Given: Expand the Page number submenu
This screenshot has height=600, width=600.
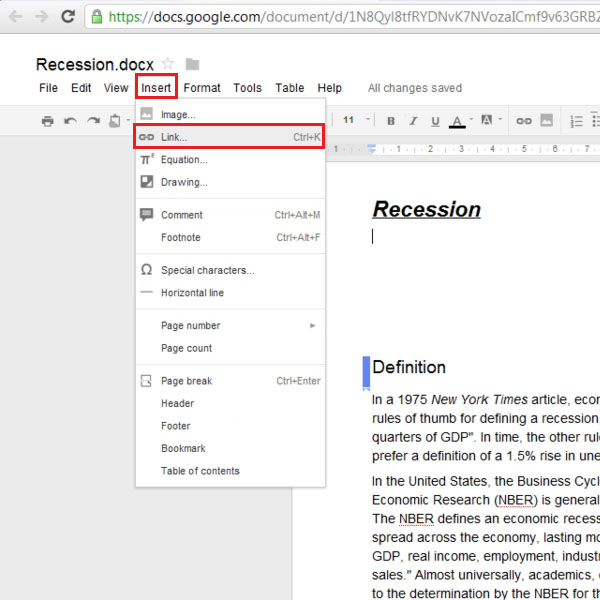Looking at the screenshot, I should [x=230, y=326].
